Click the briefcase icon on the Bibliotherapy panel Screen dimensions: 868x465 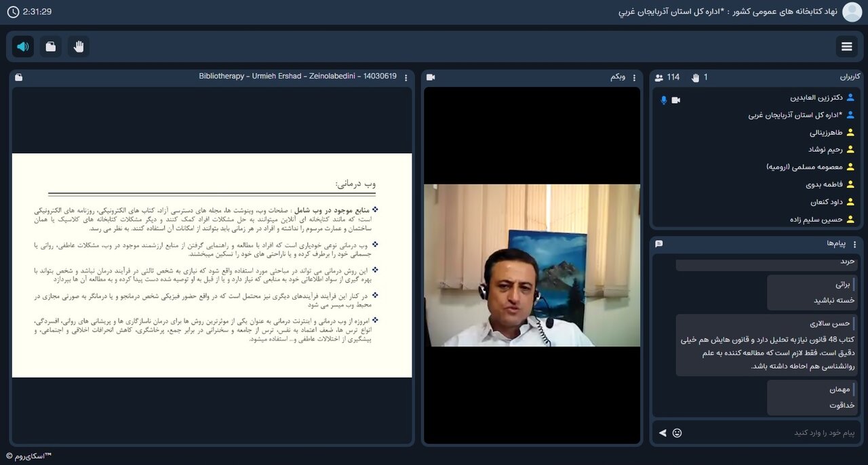[18, 77]
